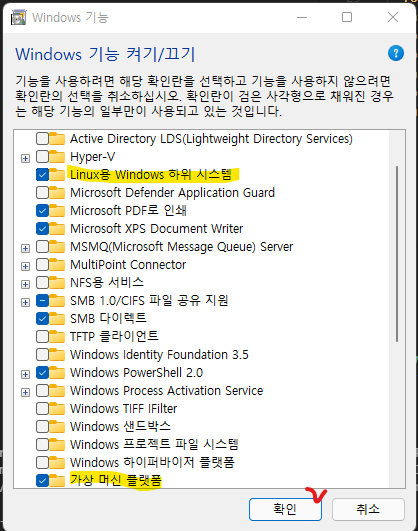Select Windows Identity Foundation 3.5 label
The width and height of the screenshot is (418, 531).
click(159, 355)
